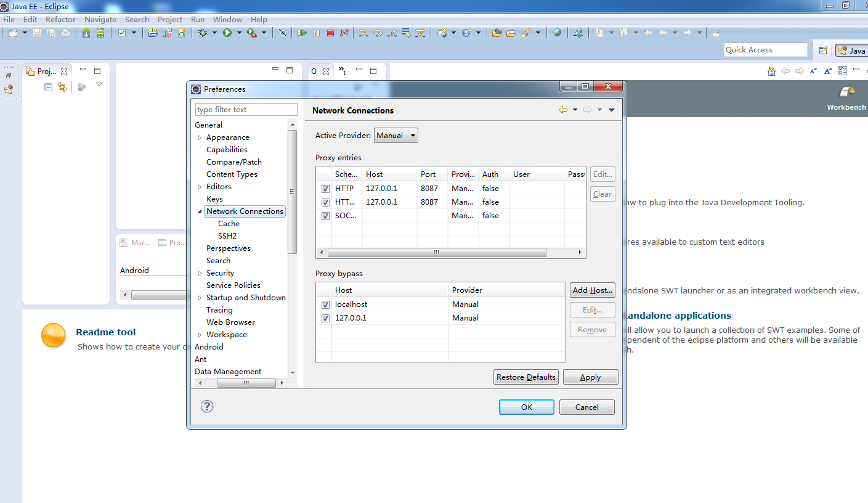This screenshot has width=868, height=503.
Task: Open the Run button dropdown arrow
Action: click(x=240, y=33)
